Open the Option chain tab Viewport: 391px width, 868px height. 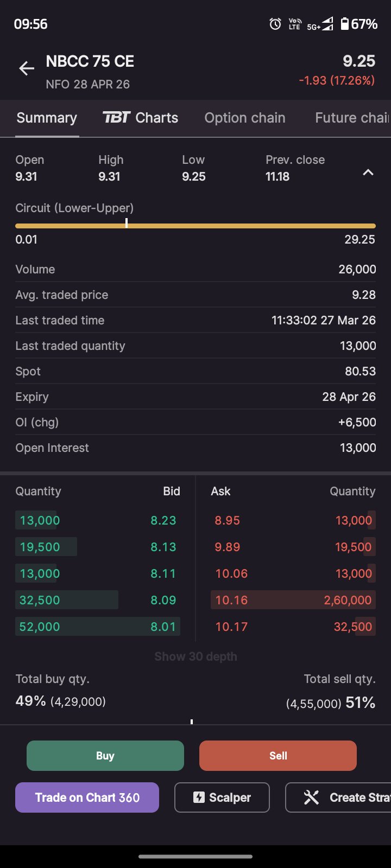244,118
